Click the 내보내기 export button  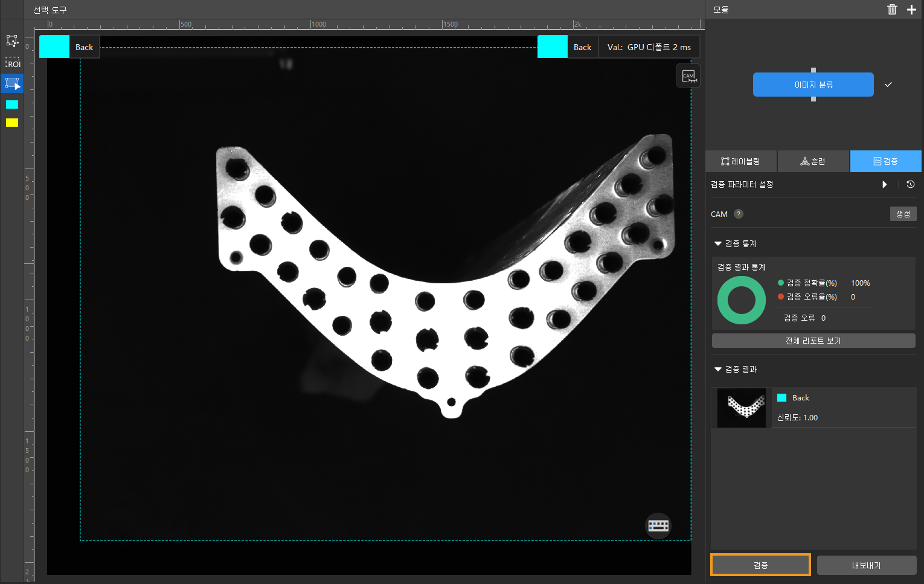866,565
